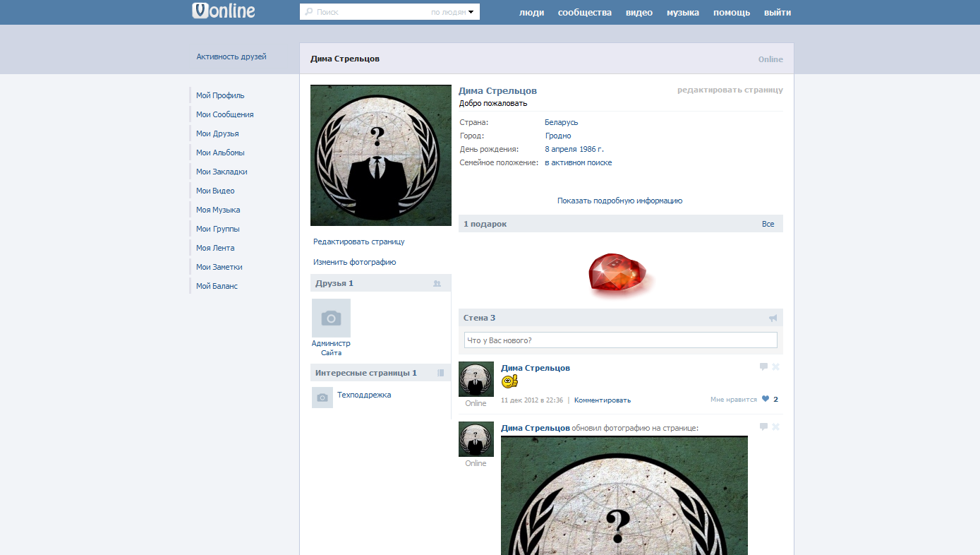
Task: Click the post date '11 дек 2012 в 22:36'
Action: pos(532,400)
